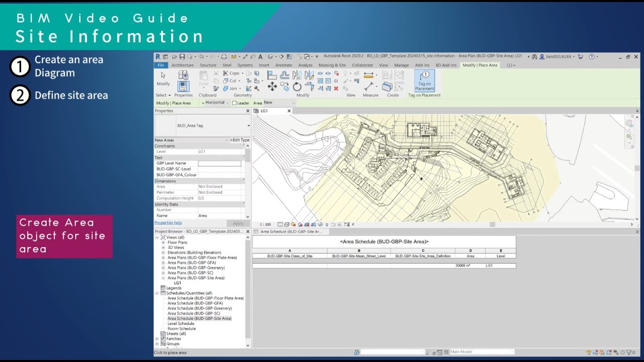This screenshot has height=362, width=644.
Task: Open the Select panel dropdown
Action: (x=163, y=95)
